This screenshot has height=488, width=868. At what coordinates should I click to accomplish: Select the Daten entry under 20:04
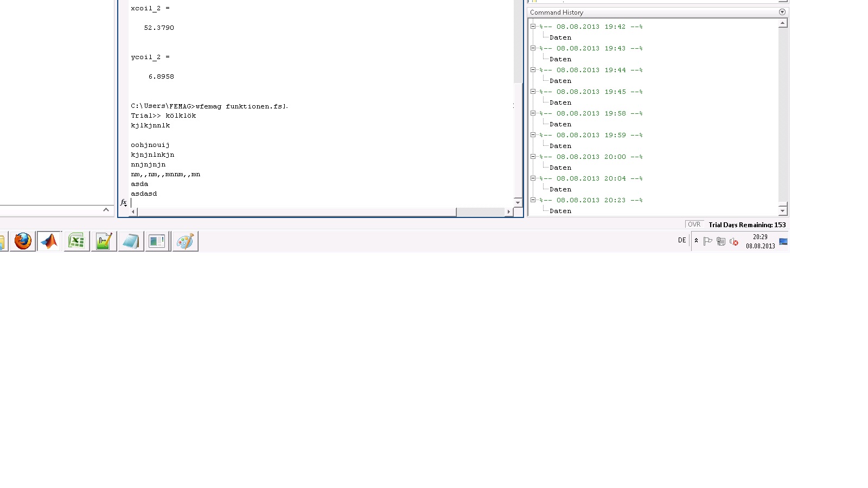pos(560,189)
